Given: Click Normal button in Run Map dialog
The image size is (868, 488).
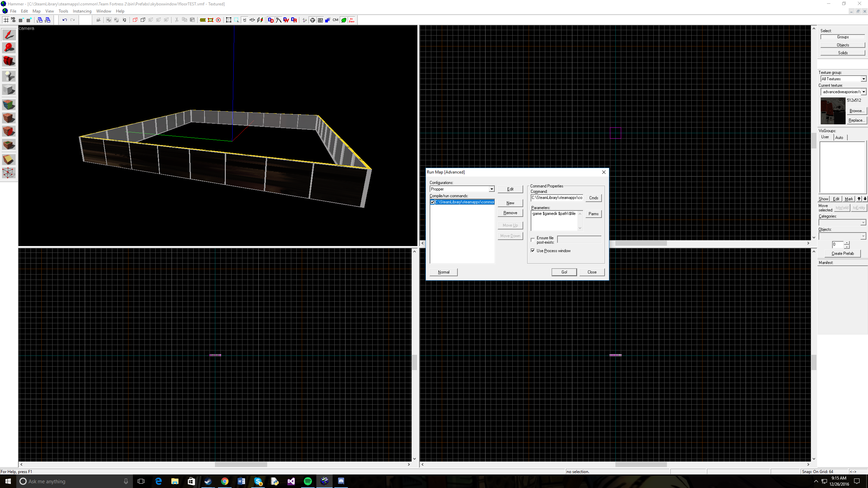Looking at the screenshot, I should (443, 272).
